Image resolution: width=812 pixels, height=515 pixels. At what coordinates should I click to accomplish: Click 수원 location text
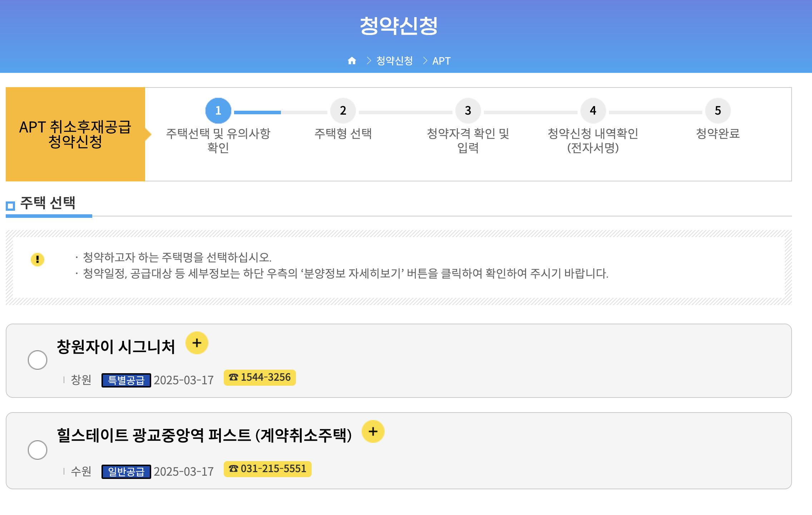[x=81, y=471]
